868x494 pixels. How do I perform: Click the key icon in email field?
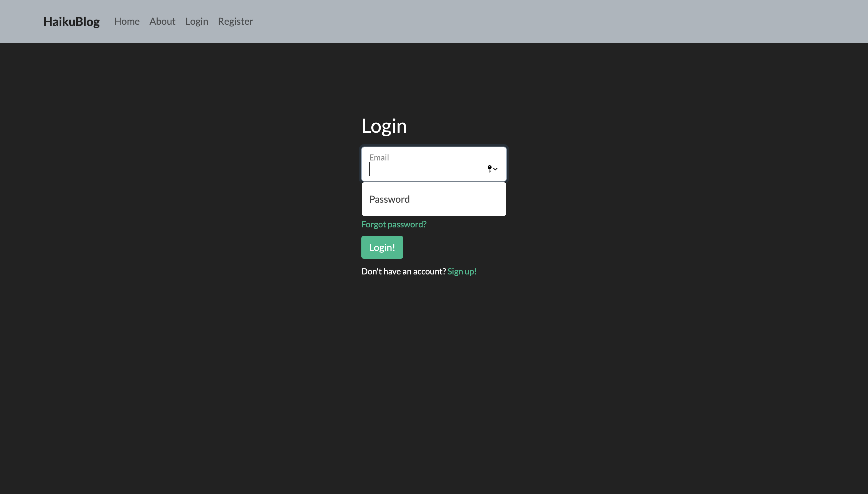point(489,169)
